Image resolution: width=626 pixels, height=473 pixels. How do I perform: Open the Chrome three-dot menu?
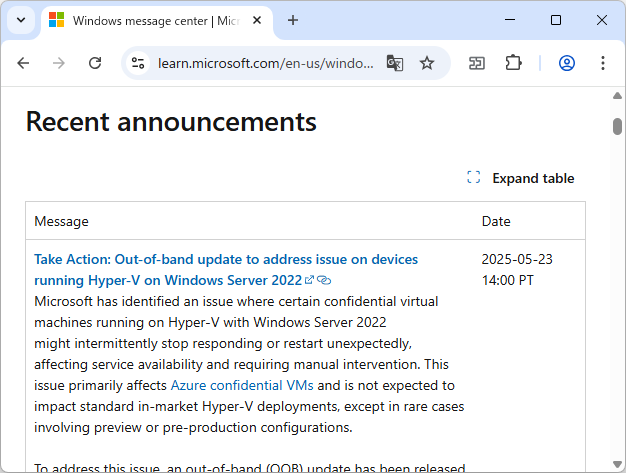coord(603,63)
